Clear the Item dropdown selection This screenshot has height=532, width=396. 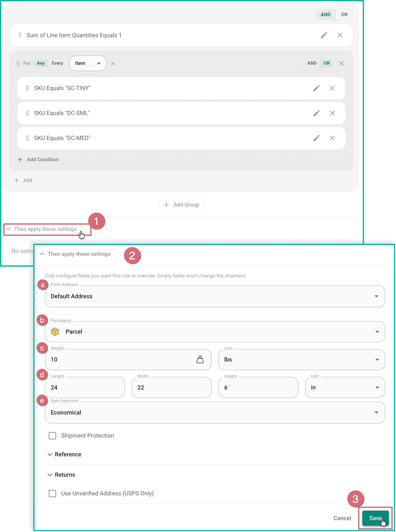(x=113, y=63)
